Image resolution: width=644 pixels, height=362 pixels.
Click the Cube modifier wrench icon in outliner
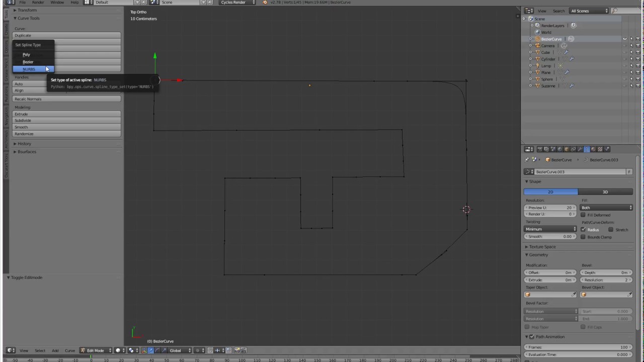click(x=566, y=52)
